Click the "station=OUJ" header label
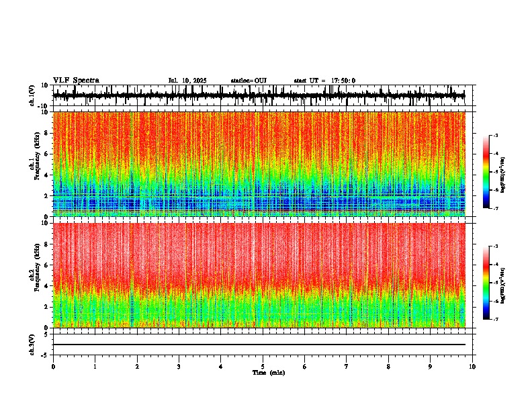The image size is (532, 411). point(249,81)
